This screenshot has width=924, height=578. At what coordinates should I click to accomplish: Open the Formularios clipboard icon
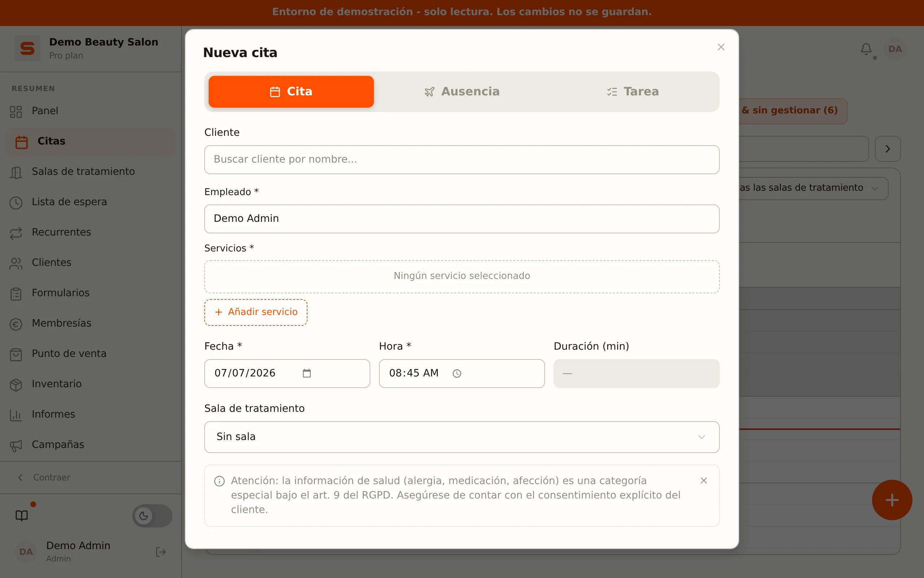point(16,294)
